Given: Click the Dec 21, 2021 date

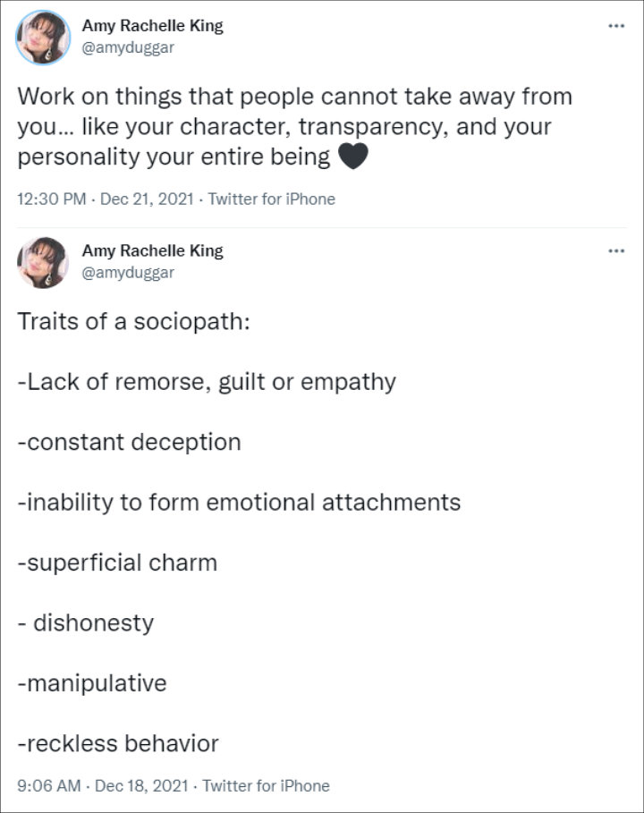Looking at the screenshot, I should tap(147, 199).
